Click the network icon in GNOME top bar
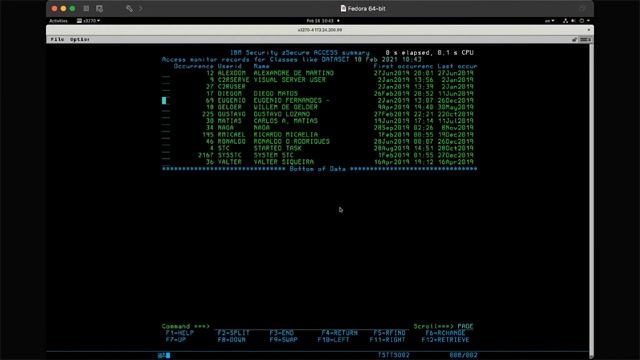Screen dimensions: 640x360 565,21
